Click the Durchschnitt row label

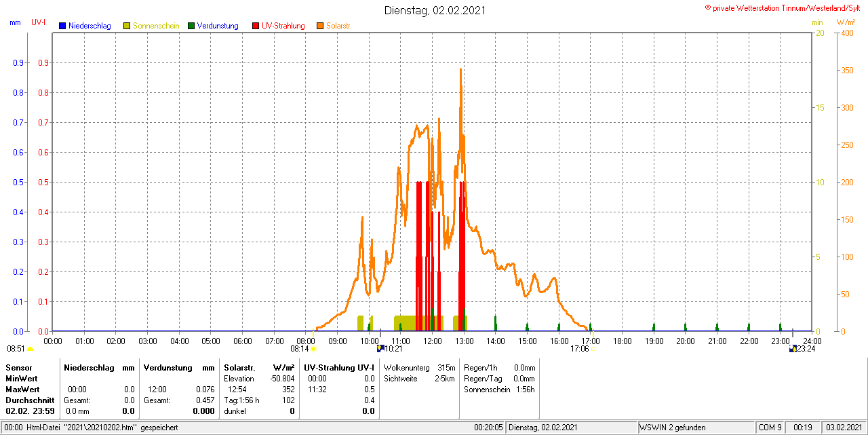pyautogui.click(x=30, y=400)
